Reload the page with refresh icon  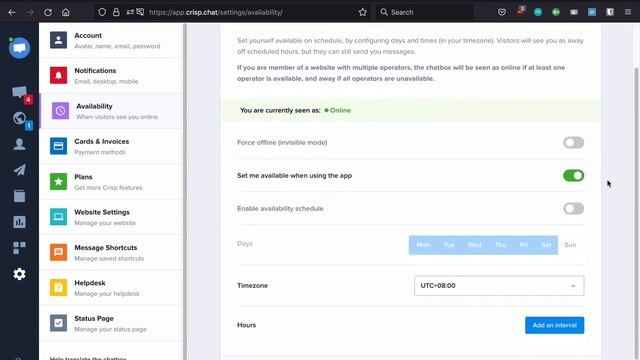click(x=48, y=12)
